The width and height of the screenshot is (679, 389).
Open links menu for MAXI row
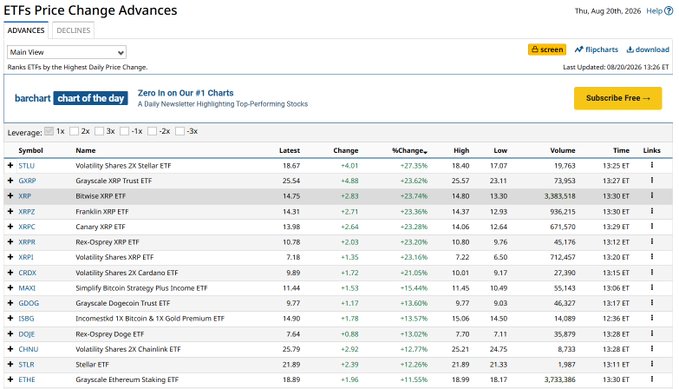pos(652,287)
